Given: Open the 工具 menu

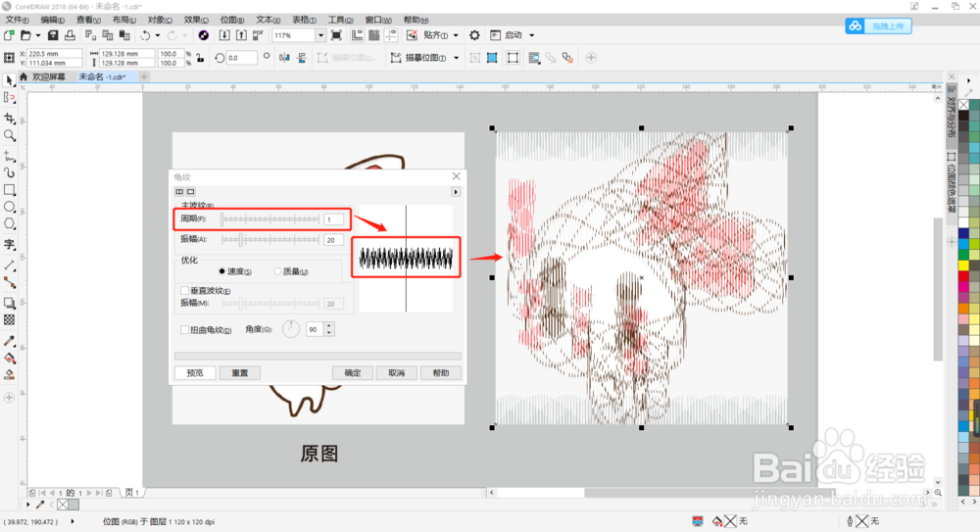Looking at the screenshot, I should pos(341,20).
